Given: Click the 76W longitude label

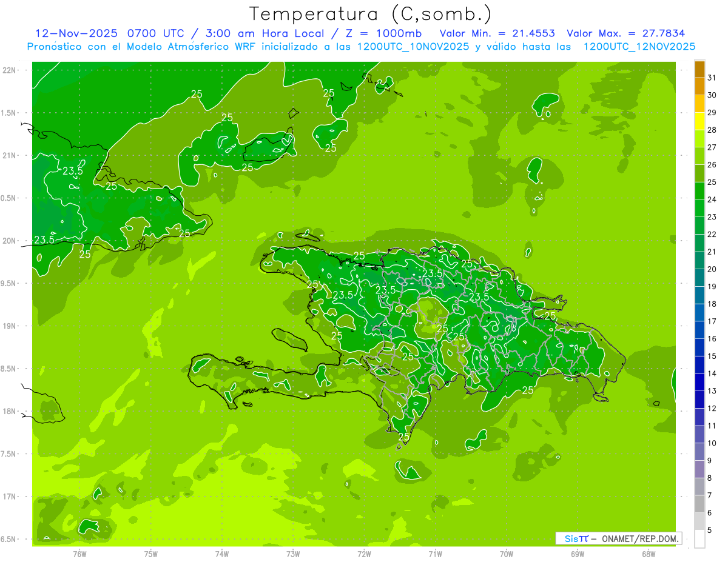Looking at the screenshot, I should 79,554.
